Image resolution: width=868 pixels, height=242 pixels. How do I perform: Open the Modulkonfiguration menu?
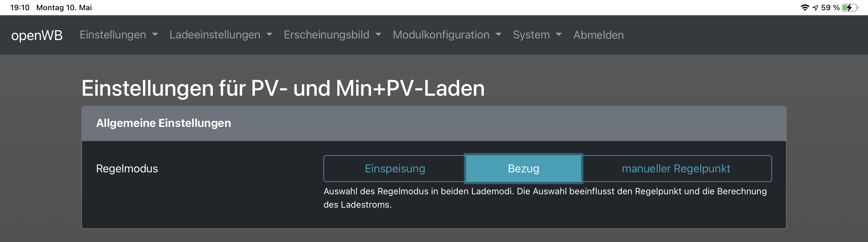click(447, 35)
